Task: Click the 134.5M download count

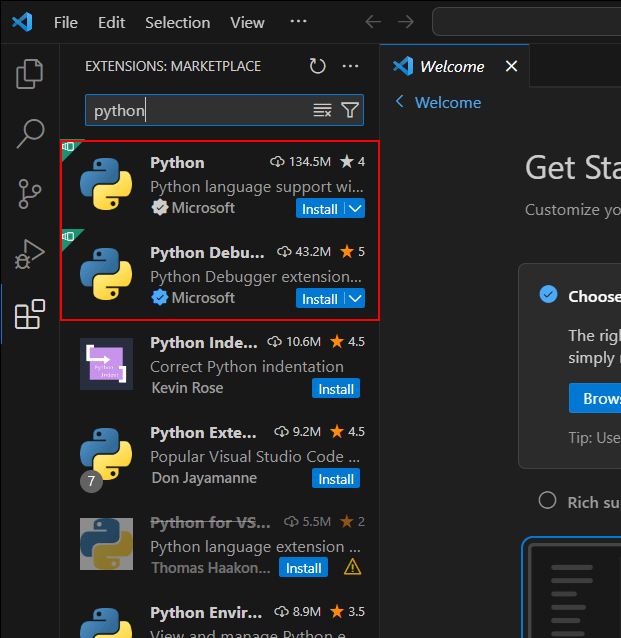Action: click(300, 162)
